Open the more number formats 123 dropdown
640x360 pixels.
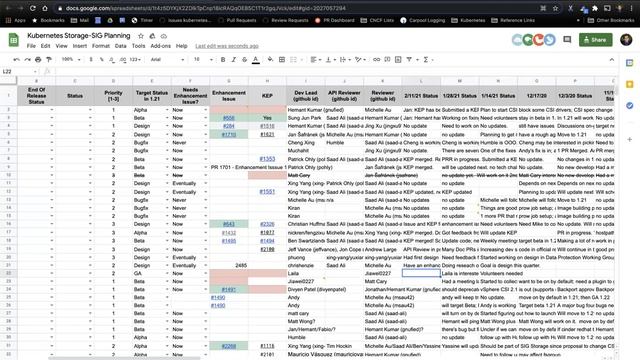coord(135,60)
